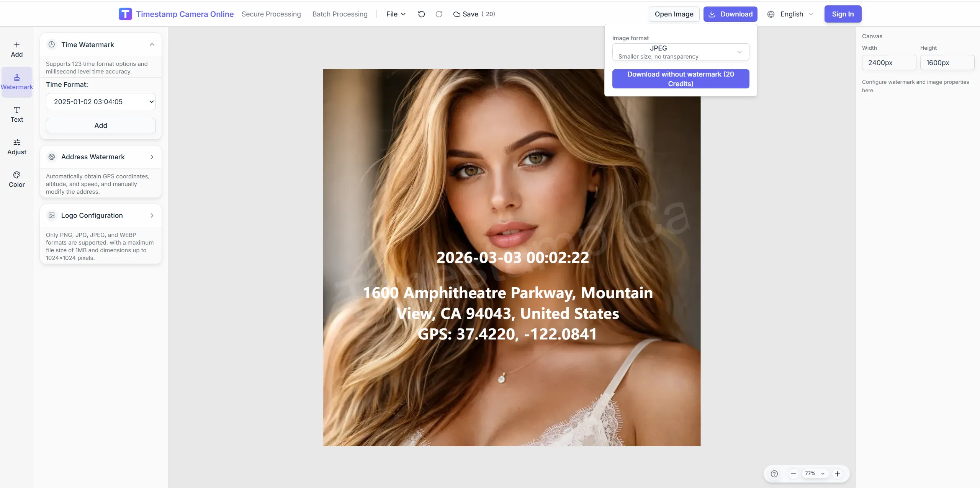980x488 pixels.
Task: Click the Add icon at top of sidebar
Action: 17,49
